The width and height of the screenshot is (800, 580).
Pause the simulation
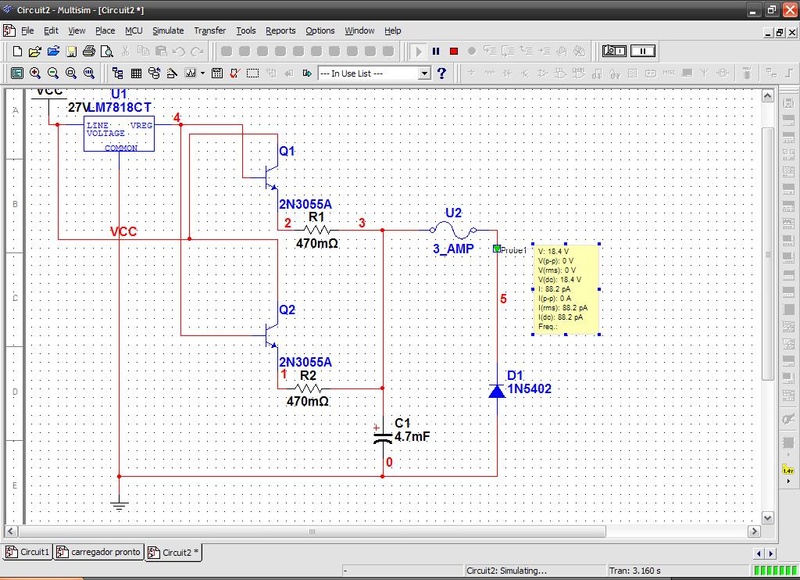(436, 51)
